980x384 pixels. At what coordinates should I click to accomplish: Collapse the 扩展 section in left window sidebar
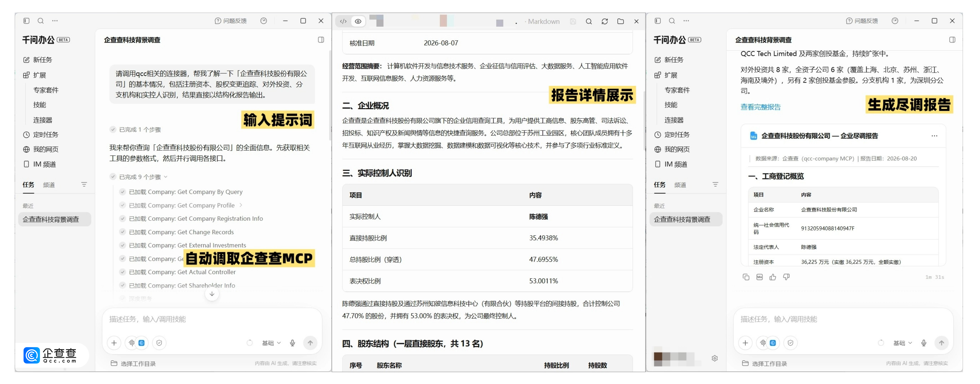[x=35, y=75]
